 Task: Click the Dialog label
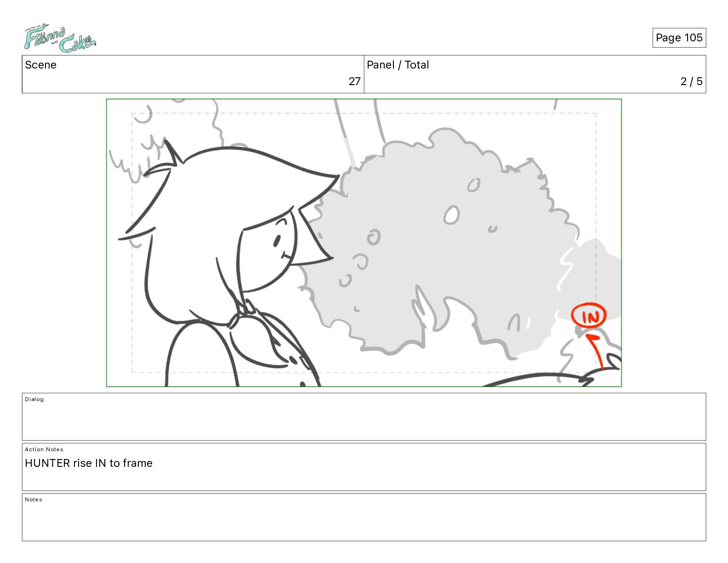point(34,399)
